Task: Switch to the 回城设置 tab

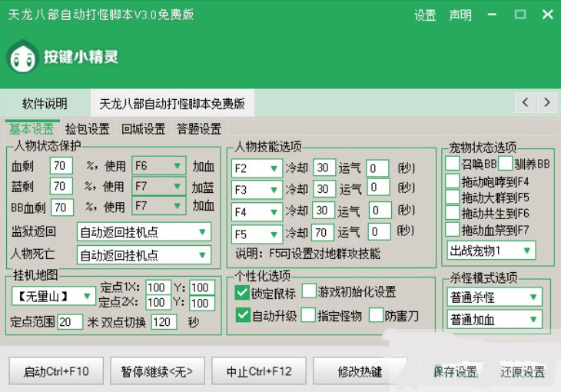Action: coord(143,129)
